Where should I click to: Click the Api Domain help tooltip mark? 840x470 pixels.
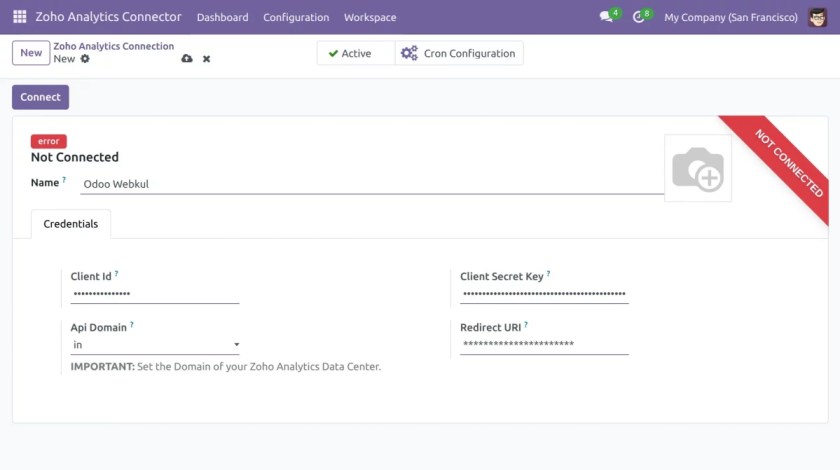(132, 324)
